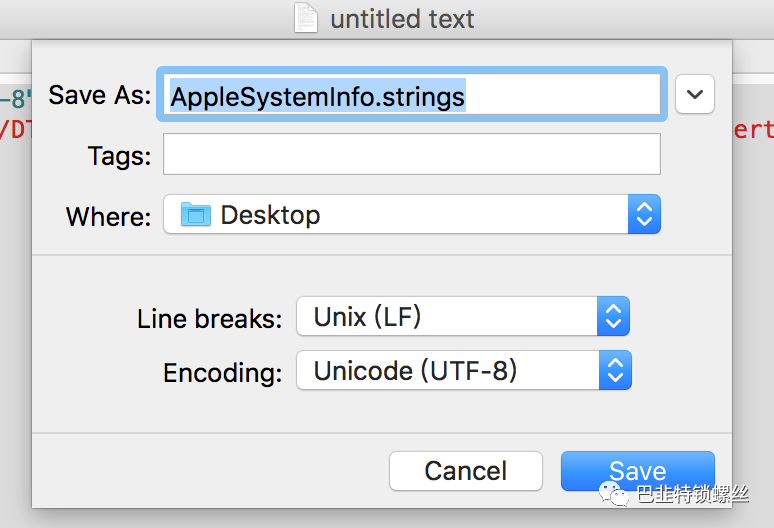Click the Desktop location popup
The width and height of the screenshot is (774, 528).
tap(412, 214)
